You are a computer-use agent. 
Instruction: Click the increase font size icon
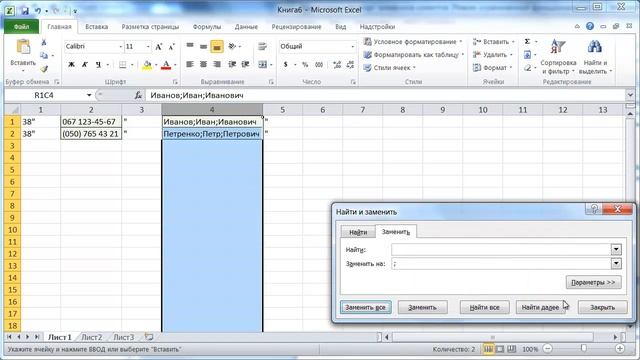coord(159,47)
